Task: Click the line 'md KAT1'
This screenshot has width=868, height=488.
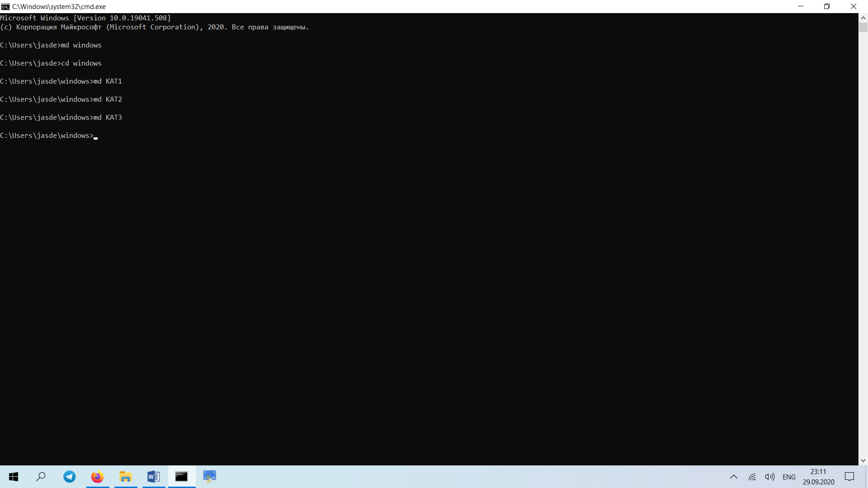Action: coord(61,81)
